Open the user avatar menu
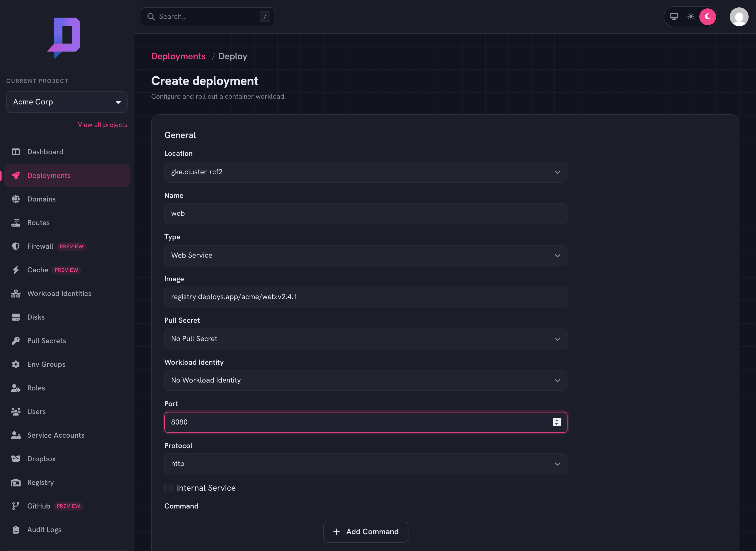This screenshot has height=551, width=756. click(x=739, y=17)
